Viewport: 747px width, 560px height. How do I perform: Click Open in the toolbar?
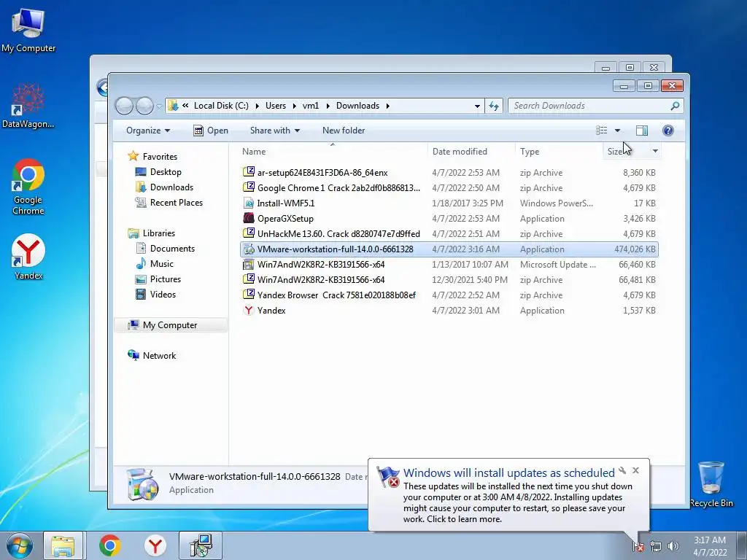211,131
